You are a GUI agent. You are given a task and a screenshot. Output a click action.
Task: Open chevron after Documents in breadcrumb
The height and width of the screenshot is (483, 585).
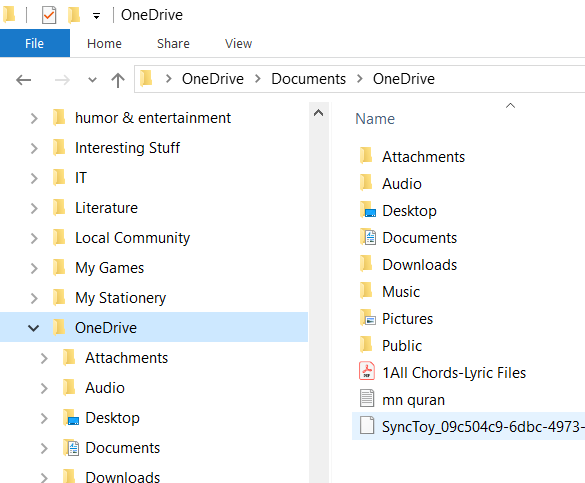pos(360,79)
